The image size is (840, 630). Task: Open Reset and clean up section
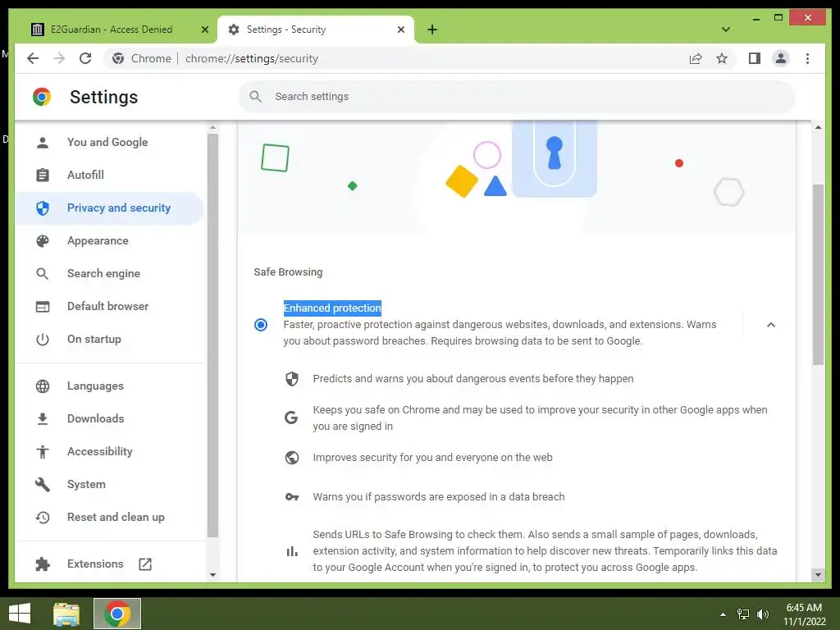(x=109, y=518)
